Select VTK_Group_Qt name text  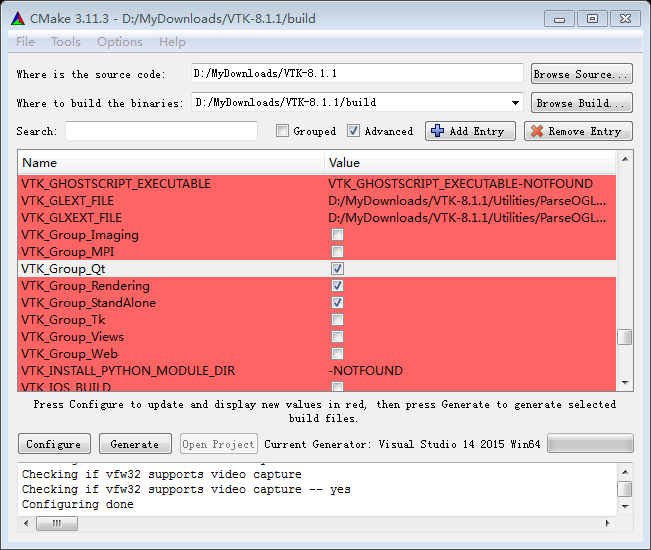pyautogui.click(x=63, y=269)
